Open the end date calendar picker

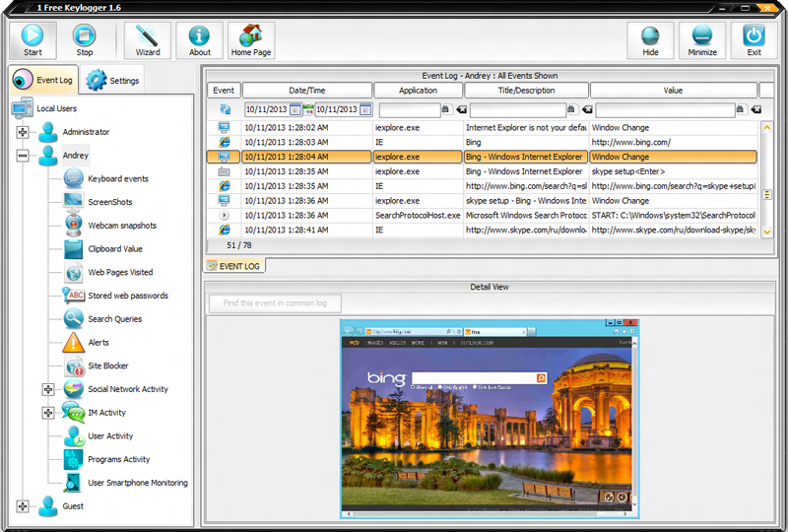(365, 109)
